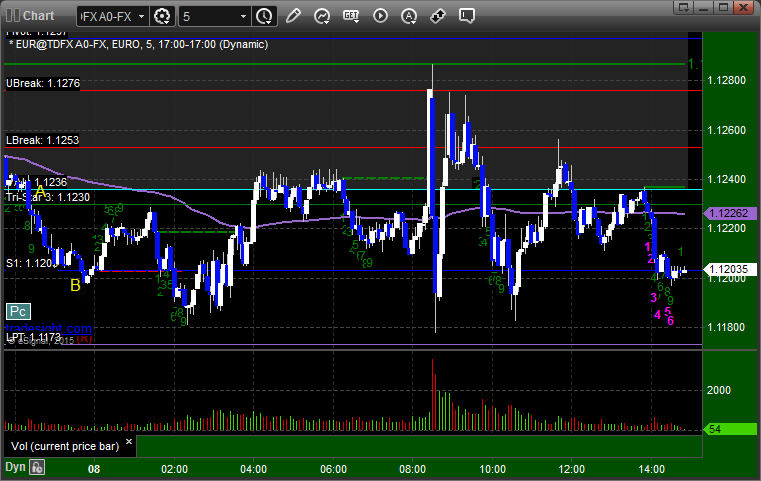Click the 08 date label on time axis

tap(94, 469)
